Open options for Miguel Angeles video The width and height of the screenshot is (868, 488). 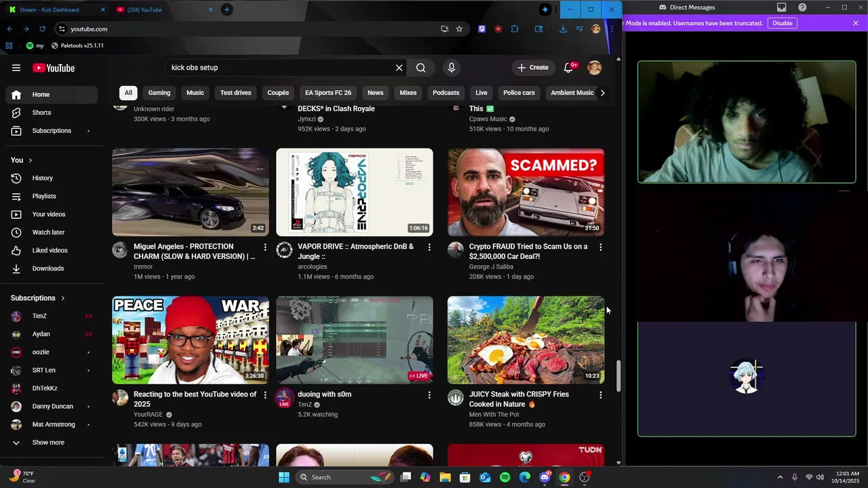[x=265, y=247]
